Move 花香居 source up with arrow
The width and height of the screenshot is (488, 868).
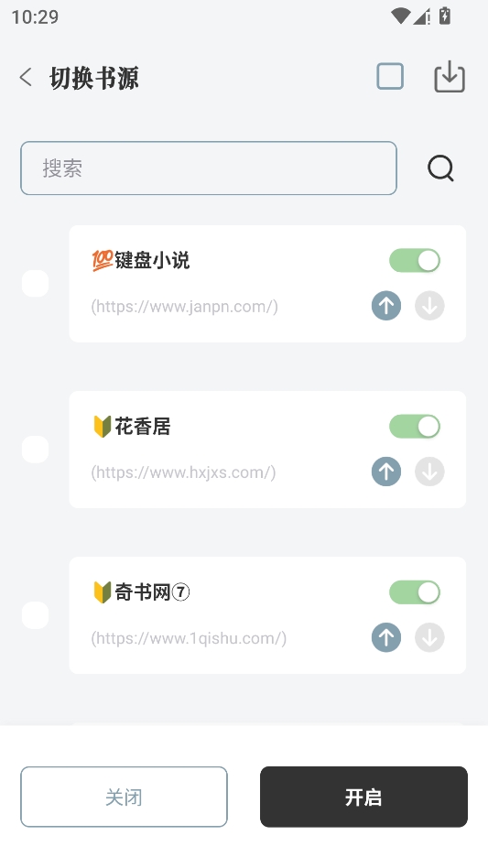(x=386, y=472)
